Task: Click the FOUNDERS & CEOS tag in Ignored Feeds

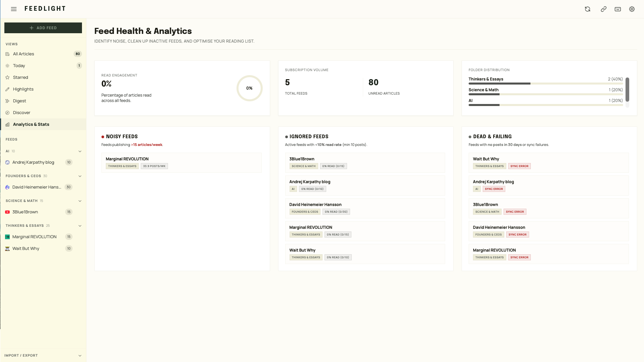Action: (305, 212)
